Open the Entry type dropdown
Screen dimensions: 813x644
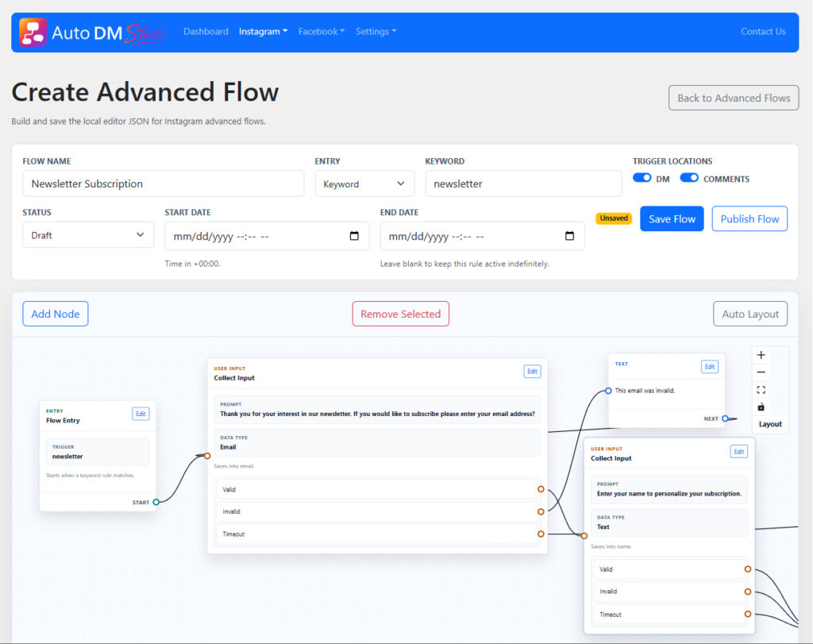[364, 183]
